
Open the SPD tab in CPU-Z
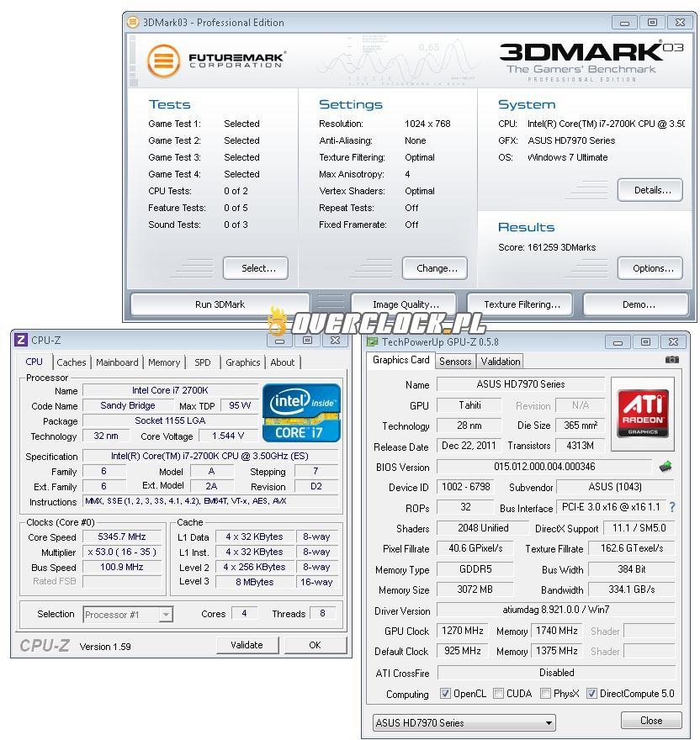click(203, 362)
